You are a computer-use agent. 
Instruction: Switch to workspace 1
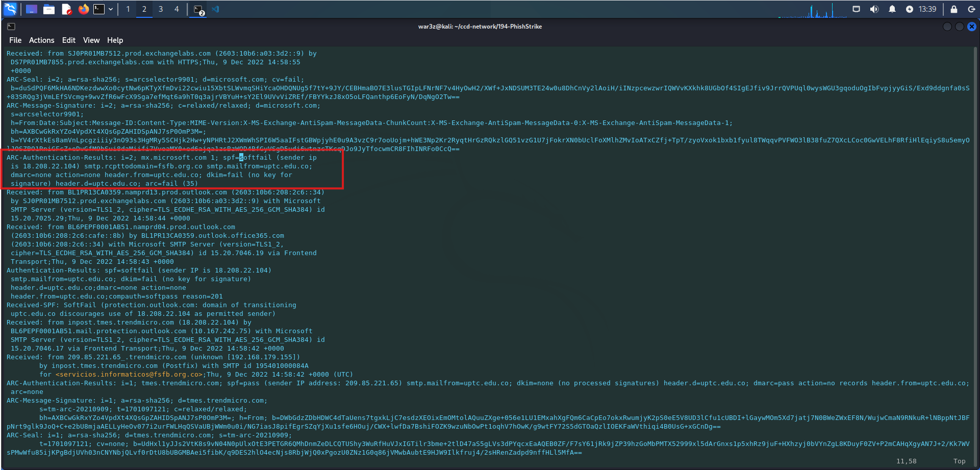(x=128, y=9)
